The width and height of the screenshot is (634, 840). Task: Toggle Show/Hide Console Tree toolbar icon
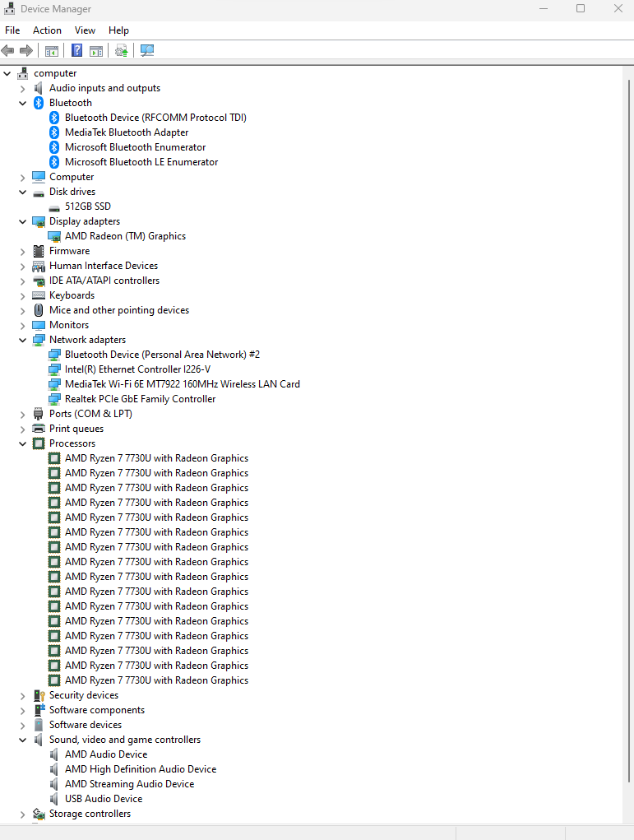pos(52,51)
